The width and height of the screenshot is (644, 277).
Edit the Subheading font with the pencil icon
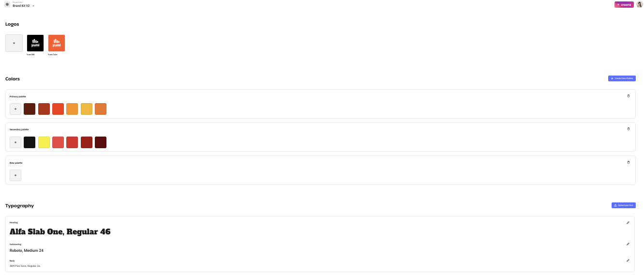628,244
